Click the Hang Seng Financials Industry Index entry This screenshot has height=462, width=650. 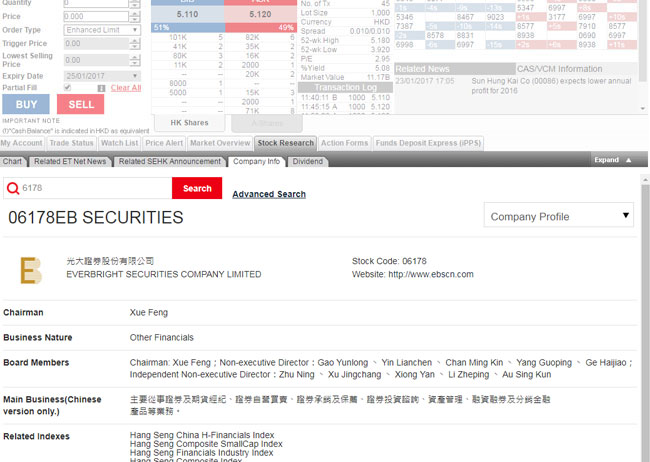(201, 452)
